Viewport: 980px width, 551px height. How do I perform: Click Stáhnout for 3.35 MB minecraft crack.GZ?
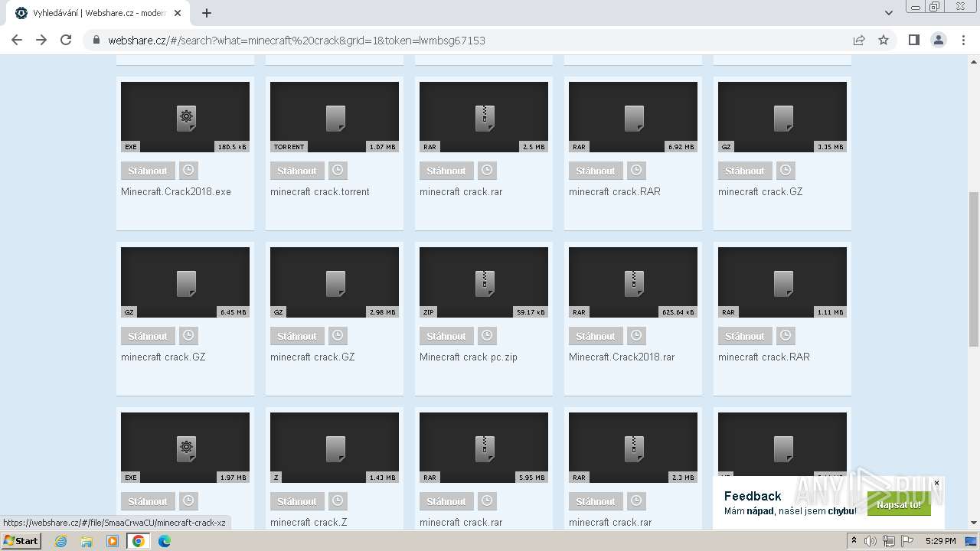coord(745,171)
